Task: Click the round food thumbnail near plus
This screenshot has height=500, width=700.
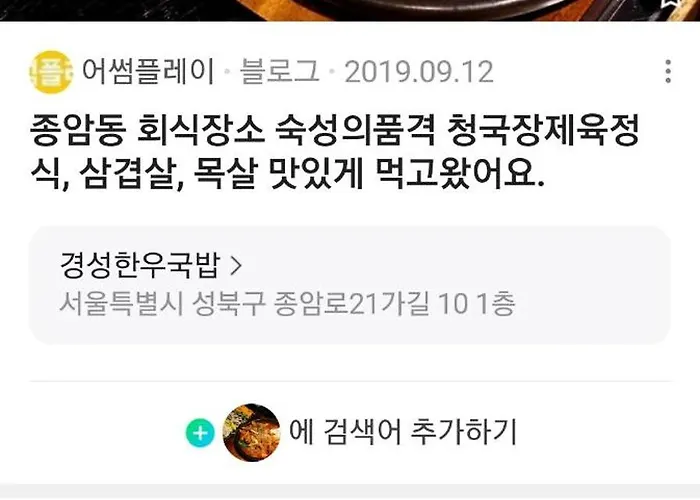Action: click(x=251, y=433)
